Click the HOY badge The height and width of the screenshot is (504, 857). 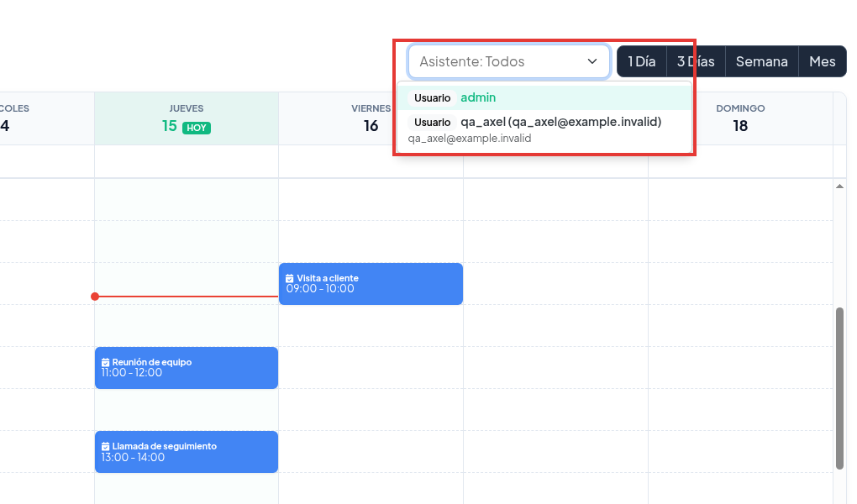[197, 128]
